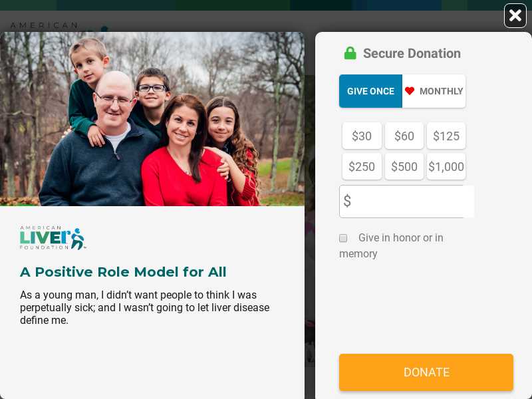
Task: Check Give in honor or in memory
Action: point(343,238)
